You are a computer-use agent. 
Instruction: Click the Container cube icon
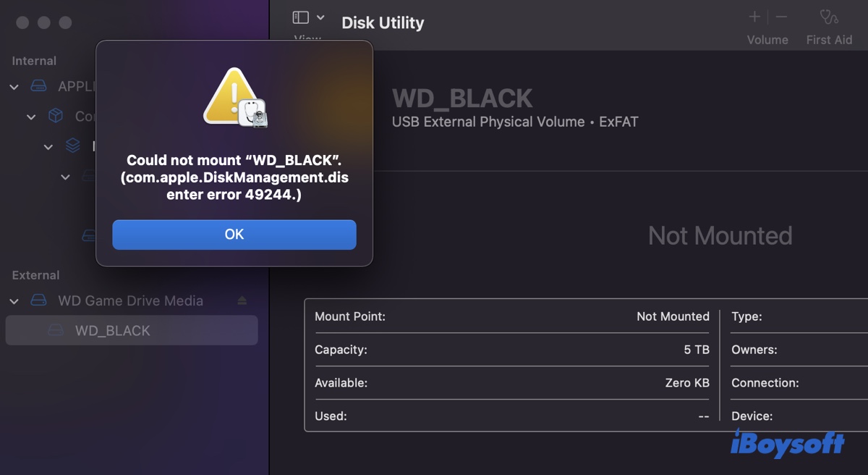[56, 116]
